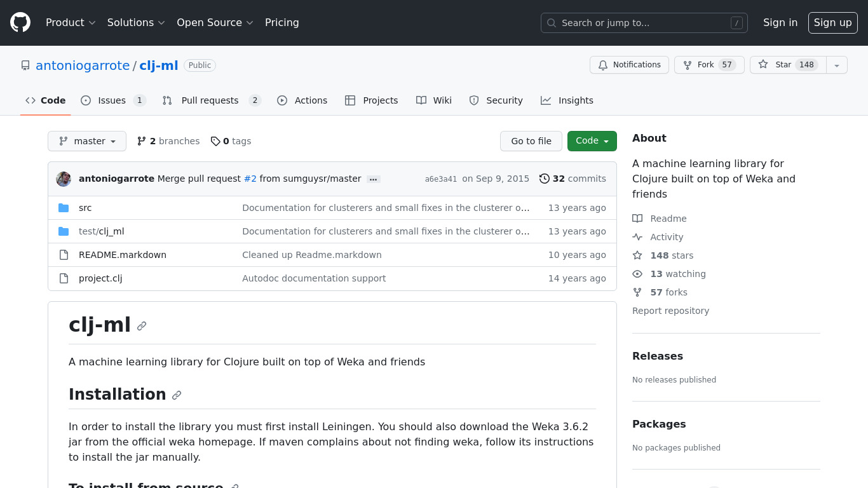Viewport: 868px width, 488px height.
Task: Expand the commit message ellipsis
Action: pyautogui.click(x=374, y=179)
